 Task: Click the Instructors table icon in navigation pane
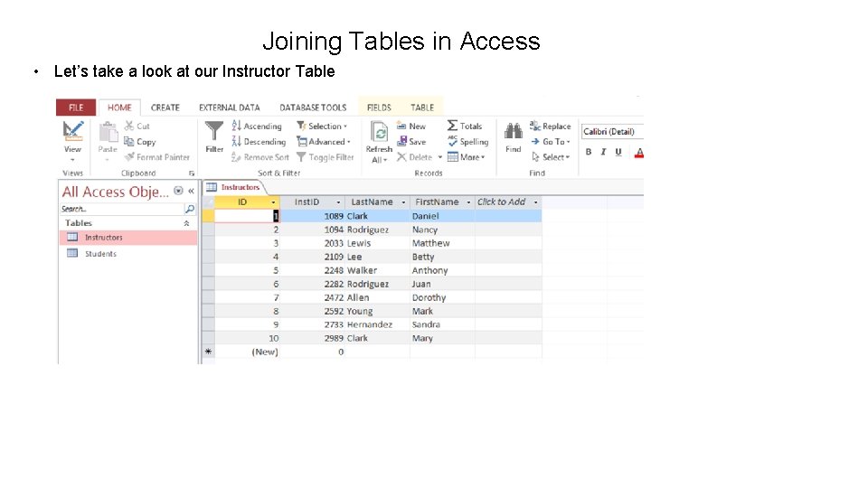[x=72, y=237]
